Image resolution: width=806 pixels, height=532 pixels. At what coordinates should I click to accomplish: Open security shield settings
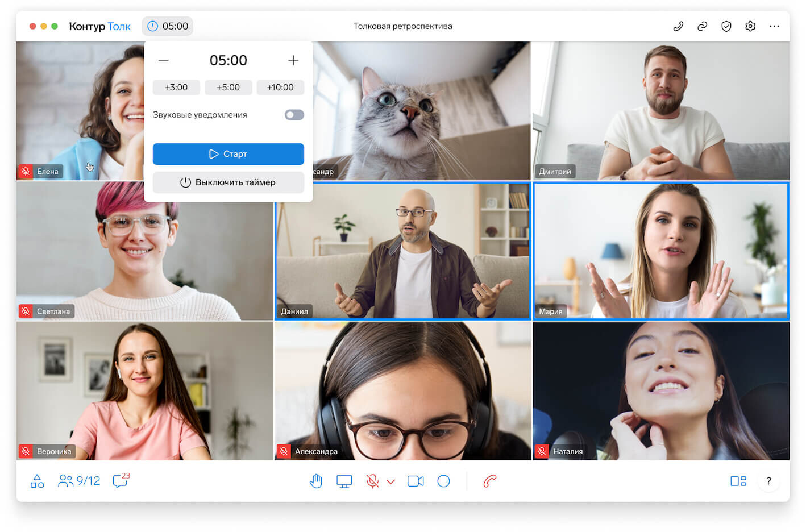pyautogui.click(x=726, y=26)
